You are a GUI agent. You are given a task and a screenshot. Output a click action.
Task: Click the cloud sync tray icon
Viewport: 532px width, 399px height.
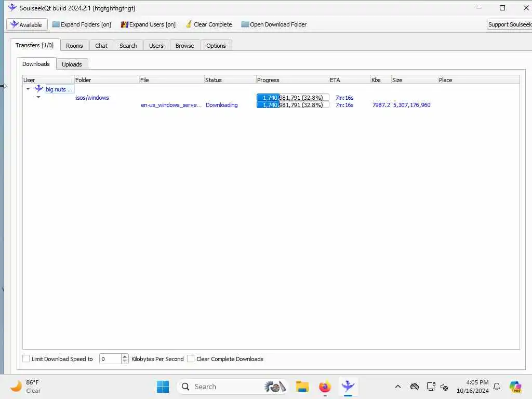[414, 387]
